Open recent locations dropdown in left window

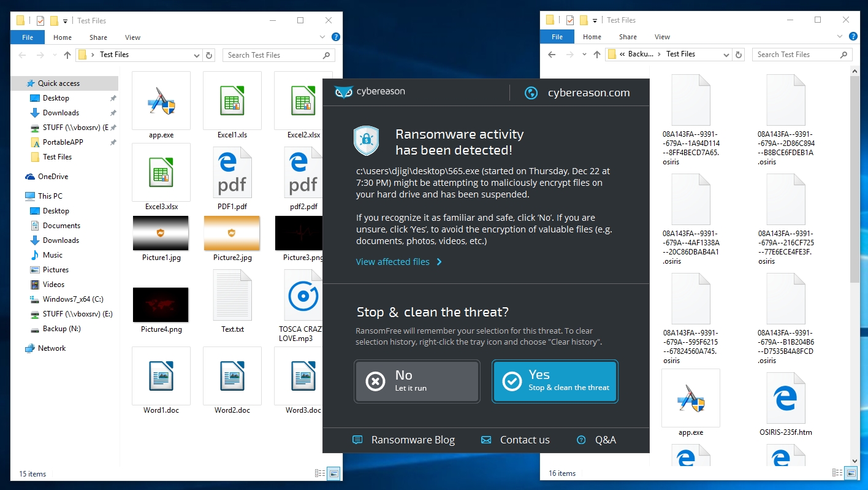point(55,55)
